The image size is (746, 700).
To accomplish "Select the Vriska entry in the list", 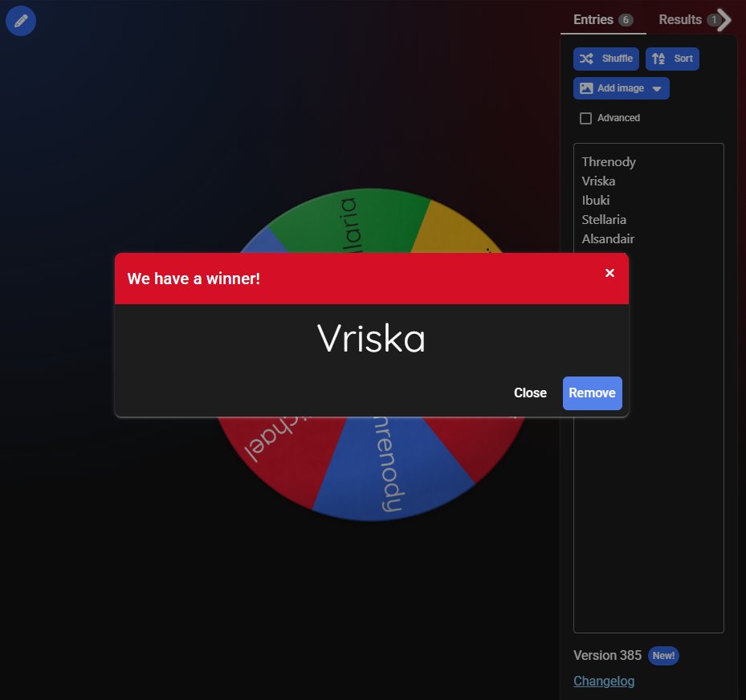I will (x=598, y=181).
